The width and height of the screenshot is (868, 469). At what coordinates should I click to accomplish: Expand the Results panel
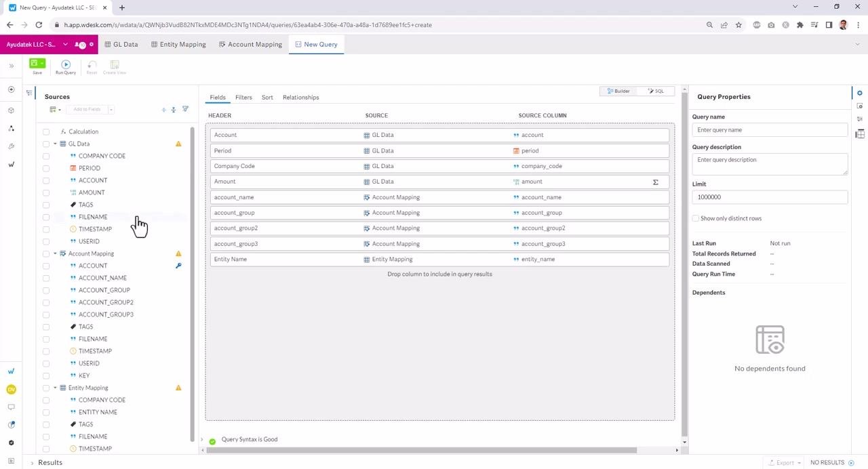[x=32, y=463]
